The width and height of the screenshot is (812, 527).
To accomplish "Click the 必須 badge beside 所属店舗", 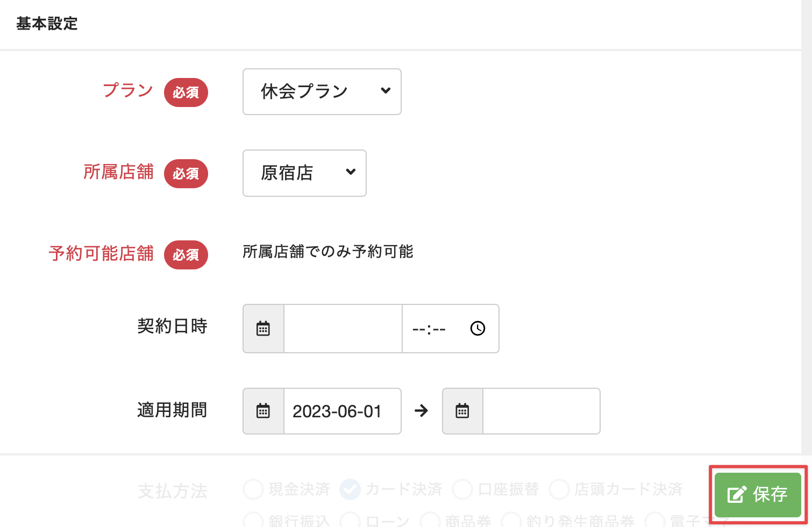I will click(186, 174).
